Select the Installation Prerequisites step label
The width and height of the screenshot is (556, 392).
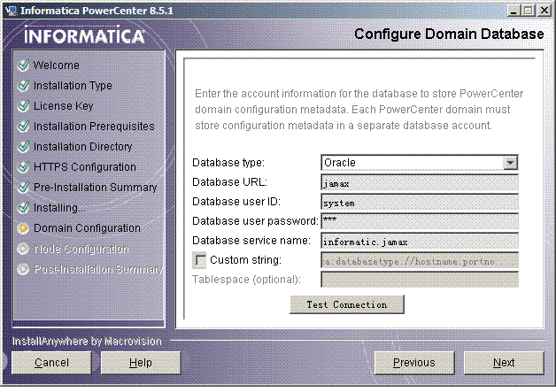tap(94, 127)
